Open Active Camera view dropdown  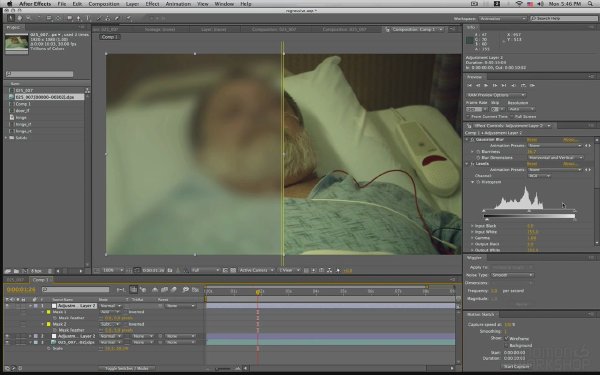256,270
